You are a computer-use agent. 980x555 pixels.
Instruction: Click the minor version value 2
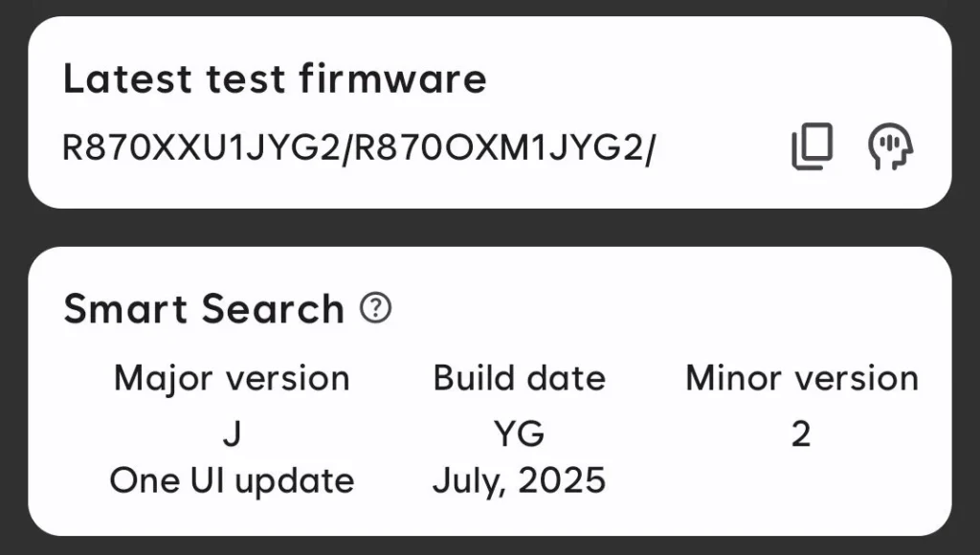[802, 433]
